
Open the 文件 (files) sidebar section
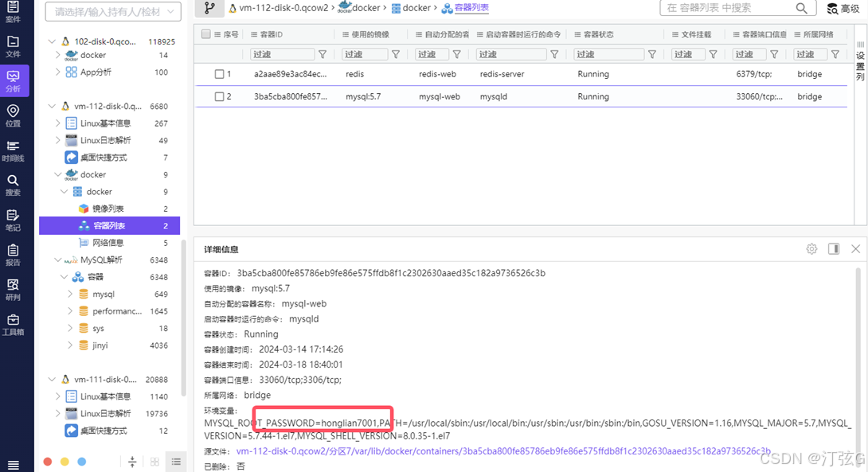pyautogui.click(x=13, y=46)
